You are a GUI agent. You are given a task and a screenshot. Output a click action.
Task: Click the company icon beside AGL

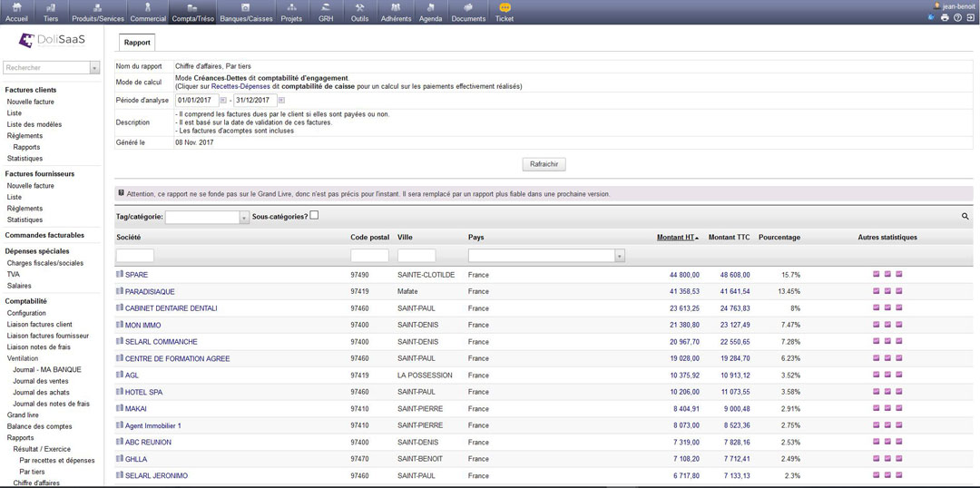120,375
